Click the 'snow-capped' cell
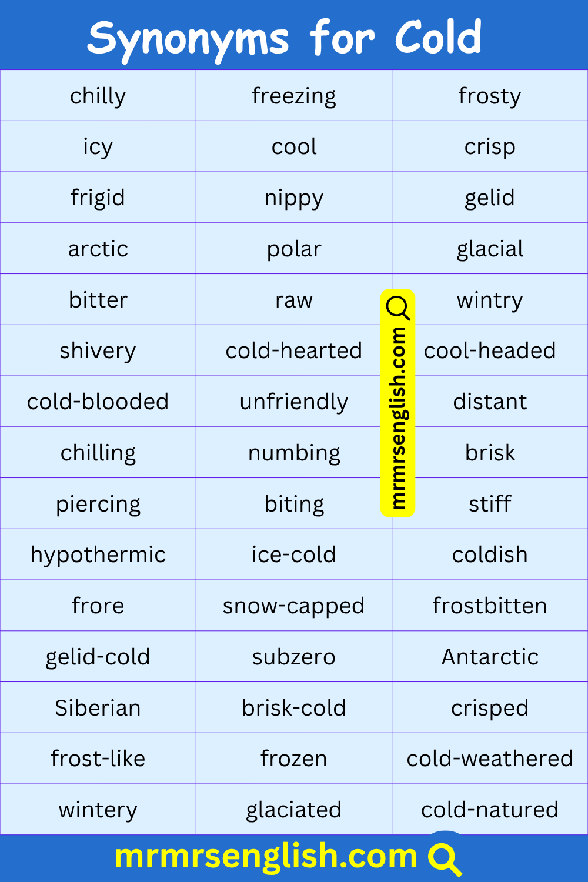The image size is (588, 882). 294,606
